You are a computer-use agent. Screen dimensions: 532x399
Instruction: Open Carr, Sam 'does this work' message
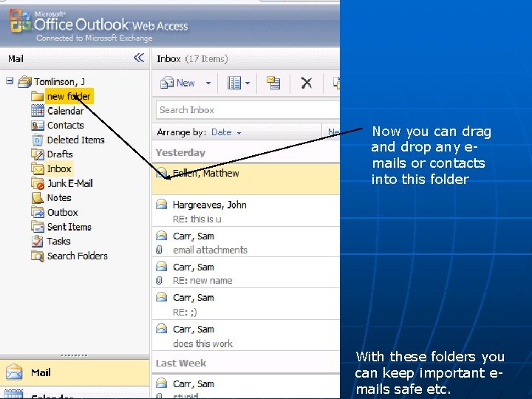(x=246, y=336)
